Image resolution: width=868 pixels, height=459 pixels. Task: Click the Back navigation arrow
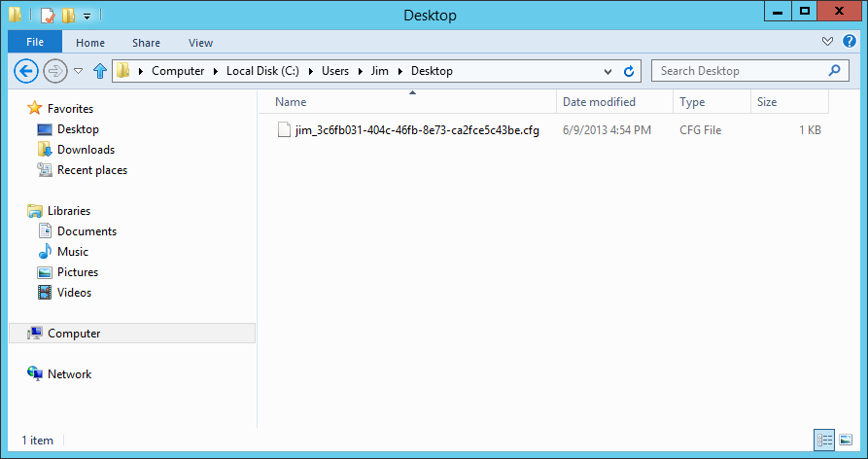[x=25, y=71]
